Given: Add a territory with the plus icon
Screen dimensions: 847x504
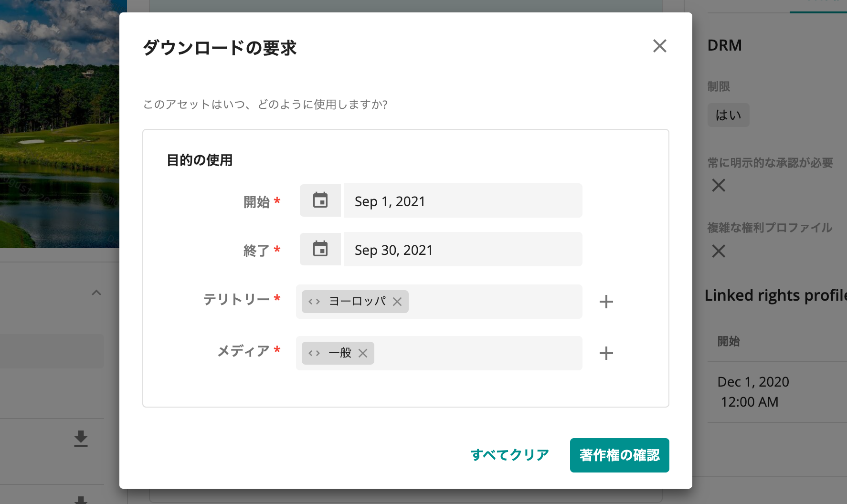Looking at the screenshot, I should coord(606,302).
